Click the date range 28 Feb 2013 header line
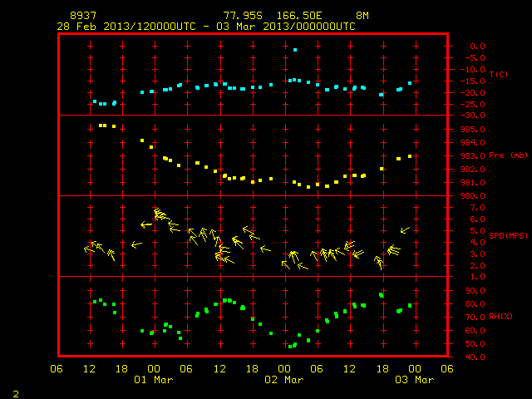532x399 pixels. click(x=206, y=27)
